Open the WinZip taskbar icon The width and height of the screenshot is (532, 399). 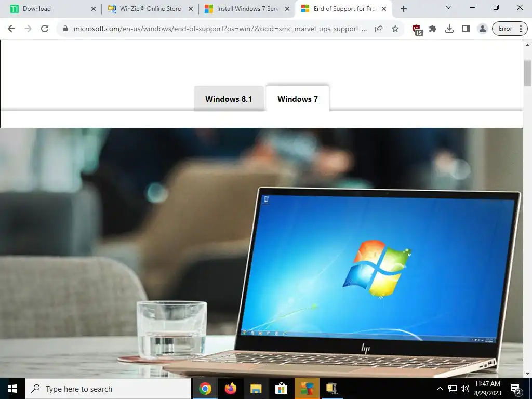pyautogui.click(x=332, y=389)
